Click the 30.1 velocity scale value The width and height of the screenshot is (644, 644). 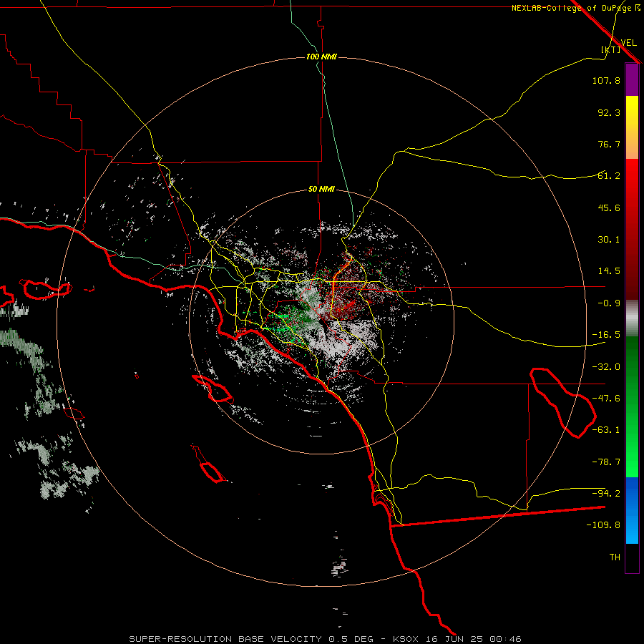(609, 240)
